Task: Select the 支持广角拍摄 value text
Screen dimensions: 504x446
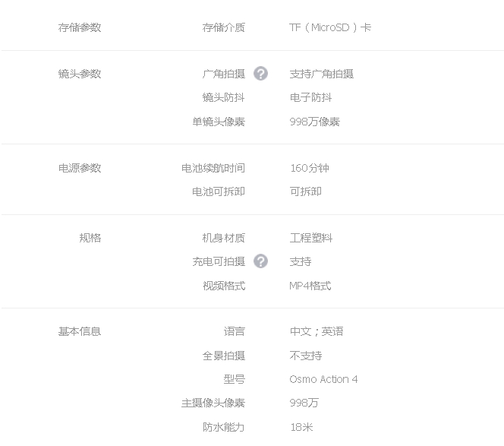Action: pos(321,74)
